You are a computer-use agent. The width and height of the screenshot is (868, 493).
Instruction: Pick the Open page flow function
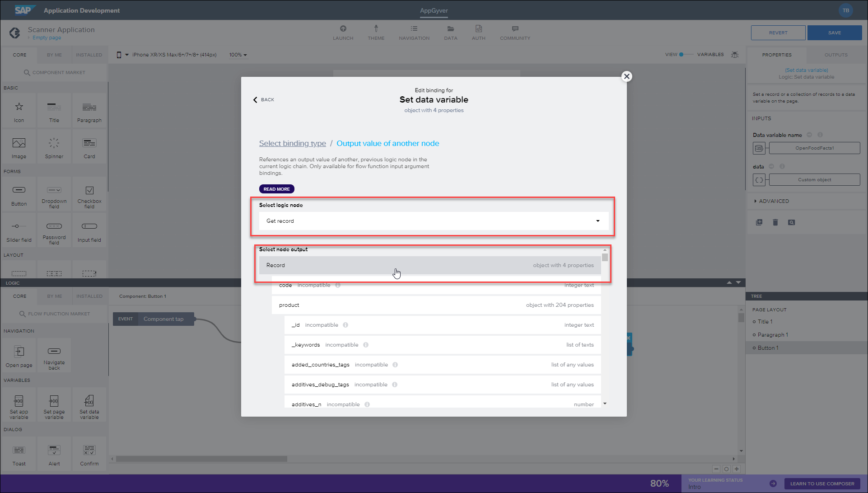pyautogui.click(x=19, y=356)
